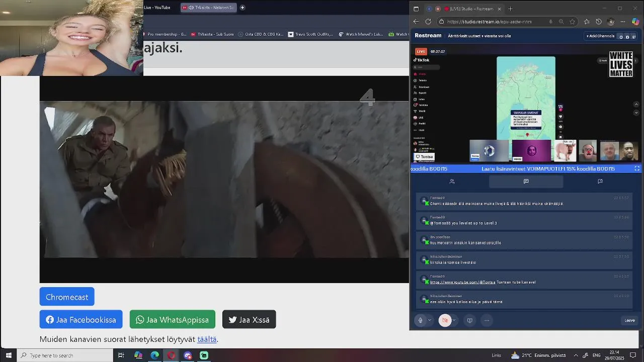Enter fullscreen on the Restream preview
644x362 pixels.
pos(637,168)
